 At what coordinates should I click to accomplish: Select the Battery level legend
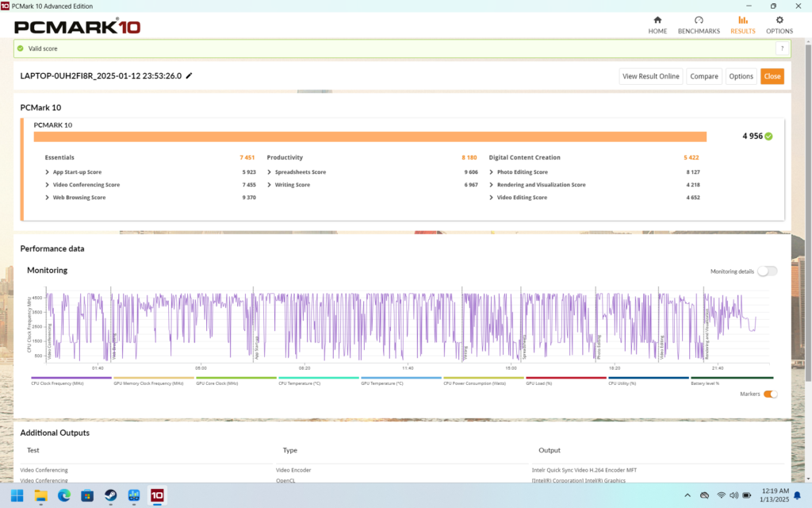pyautogui.click(x=731, y=381)
